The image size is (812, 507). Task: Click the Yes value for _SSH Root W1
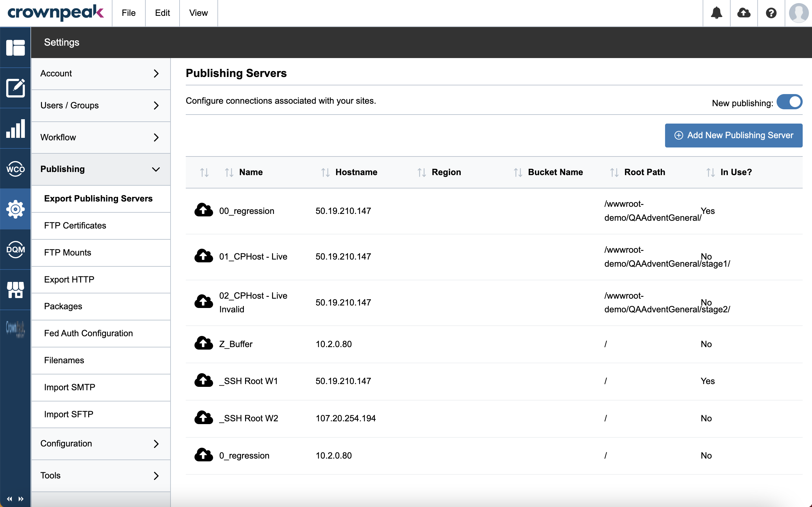pos(708,381)
